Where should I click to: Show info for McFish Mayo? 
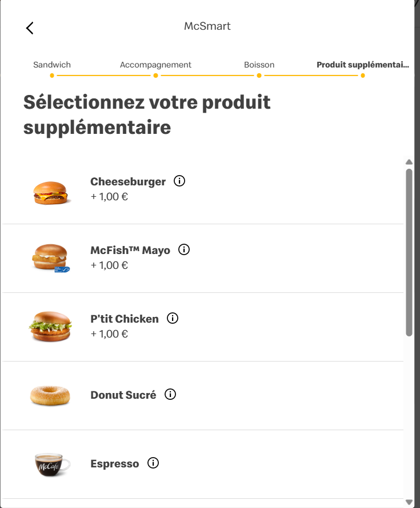tap(184, 249)
